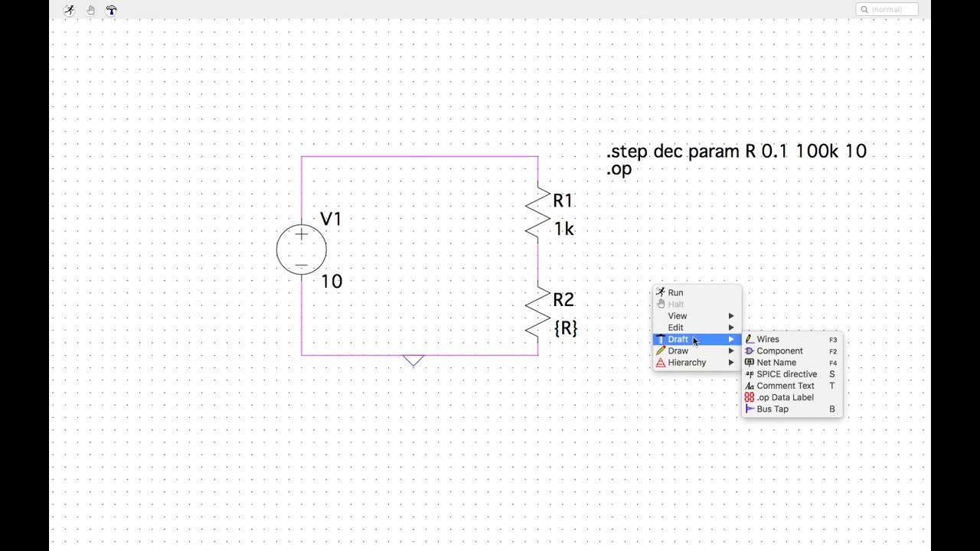Select Bus Tap from the submenu
980x551 pixels.
[x=792, y=409]
